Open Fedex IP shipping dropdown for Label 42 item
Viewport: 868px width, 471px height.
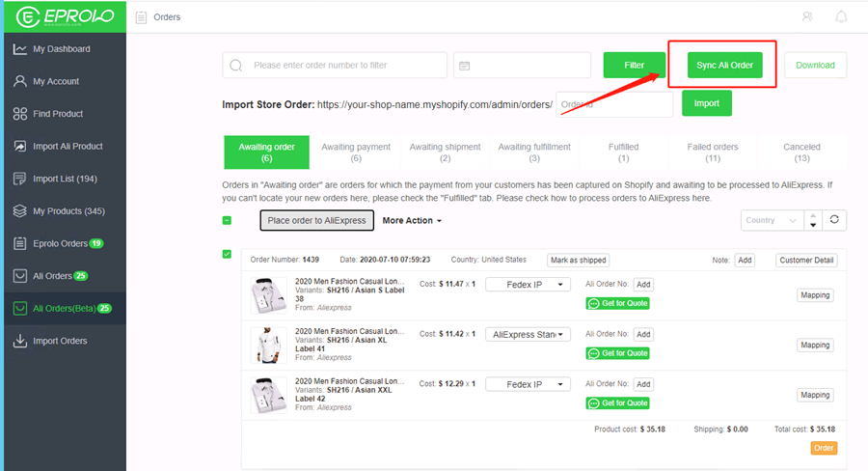[528, 384]
